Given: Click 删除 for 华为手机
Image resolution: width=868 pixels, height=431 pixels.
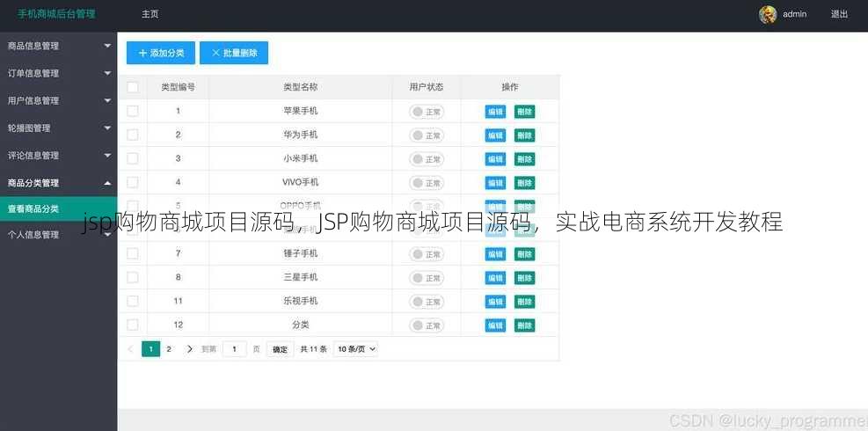Looking at the screenshot, I should click(524, 135).
